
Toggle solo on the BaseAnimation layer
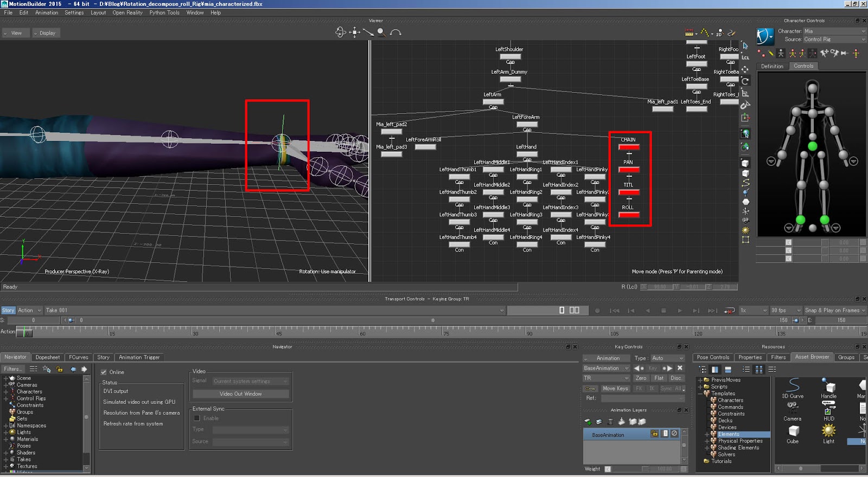pyautogui.click(x=665, y=434)
